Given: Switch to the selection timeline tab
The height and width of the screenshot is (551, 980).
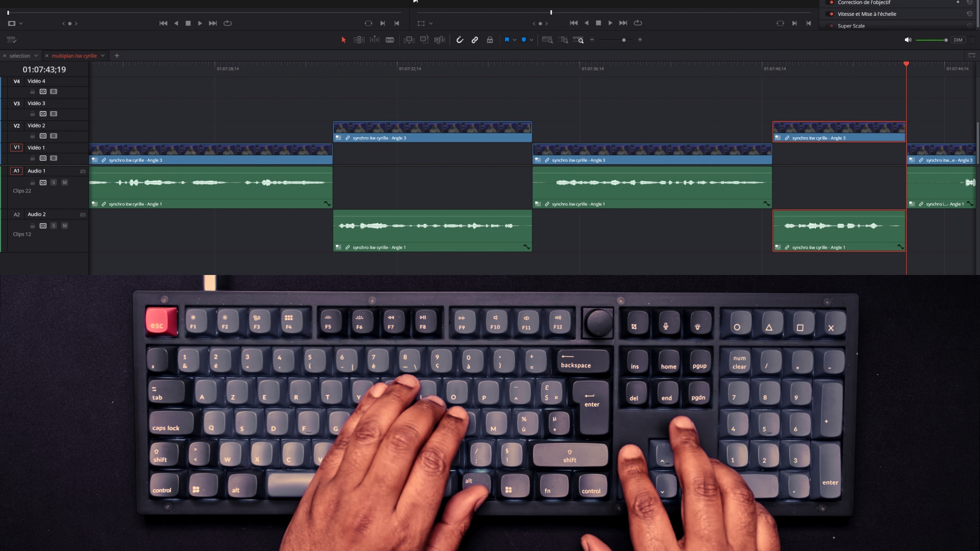Looking at the screenshot, I should point(20,56).
